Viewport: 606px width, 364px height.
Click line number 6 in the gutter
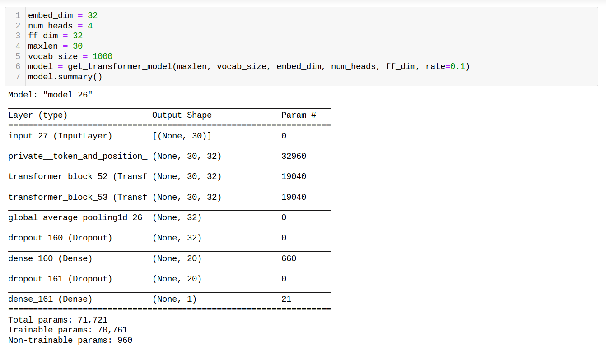click(18, 66)
